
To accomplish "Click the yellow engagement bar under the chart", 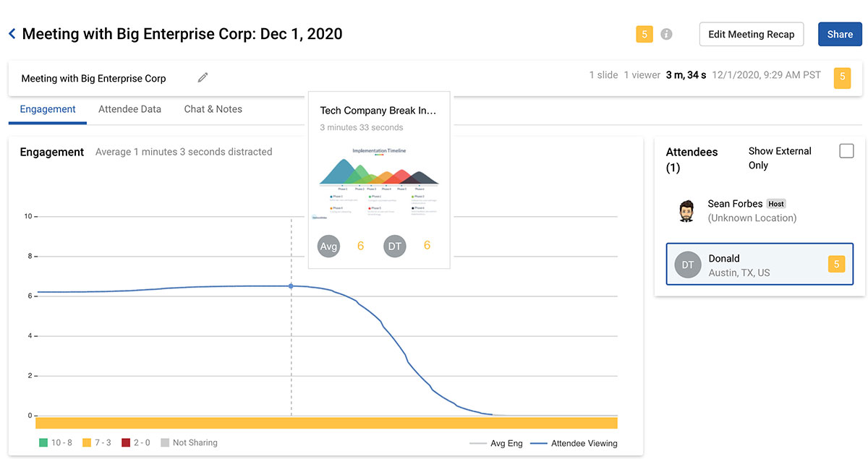I will (x=326, y=423).
